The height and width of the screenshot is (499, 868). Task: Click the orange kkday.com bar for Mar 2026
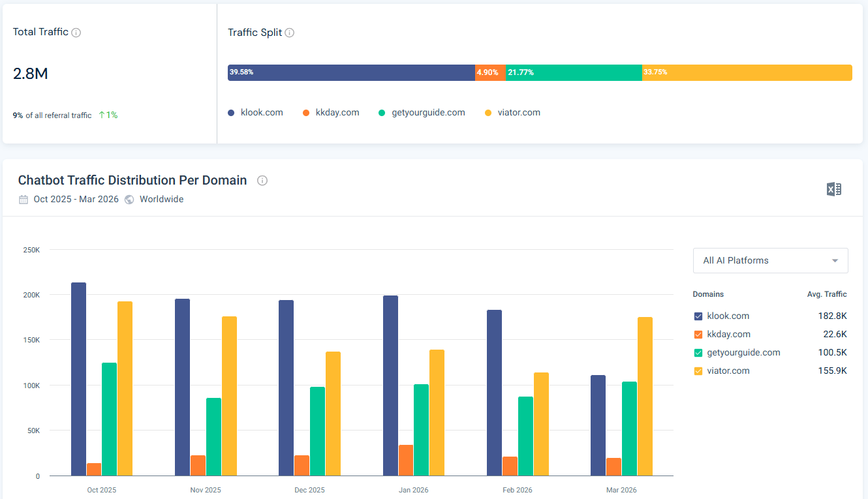coord(613,467)
